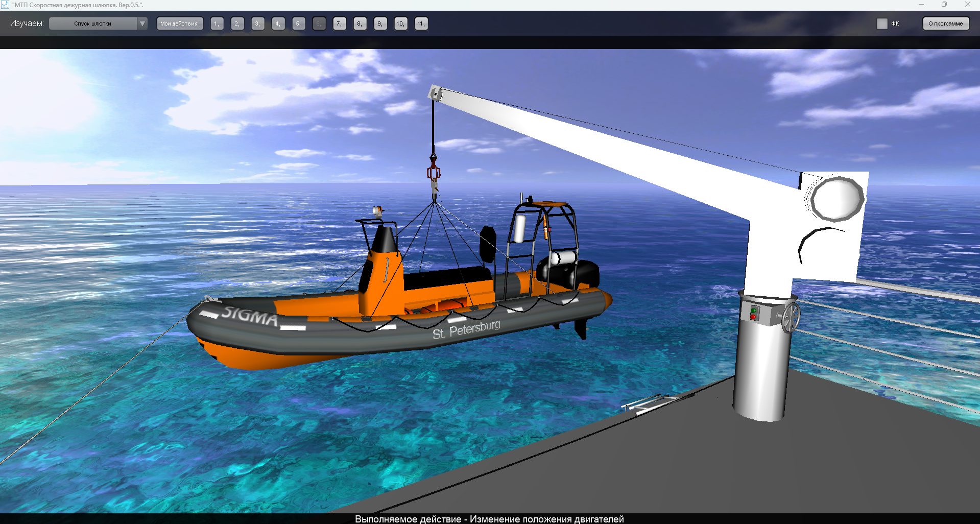Select action step 5
The height and width of the screenshot is (524, 980).
(x=298, y=23)
